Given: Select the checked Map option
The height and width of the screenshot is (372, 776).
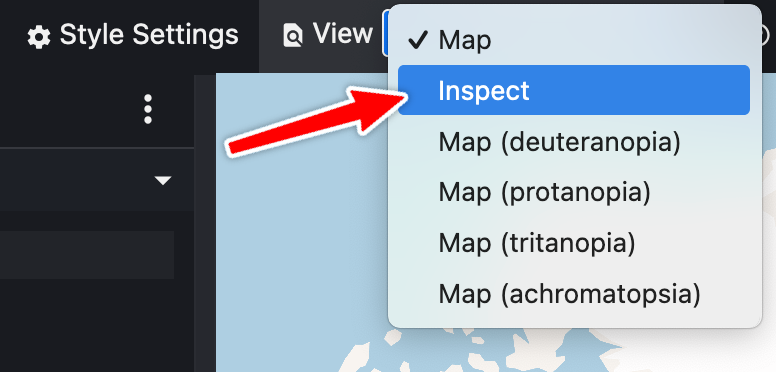Looking at the screenshot, I should (574, 40).
